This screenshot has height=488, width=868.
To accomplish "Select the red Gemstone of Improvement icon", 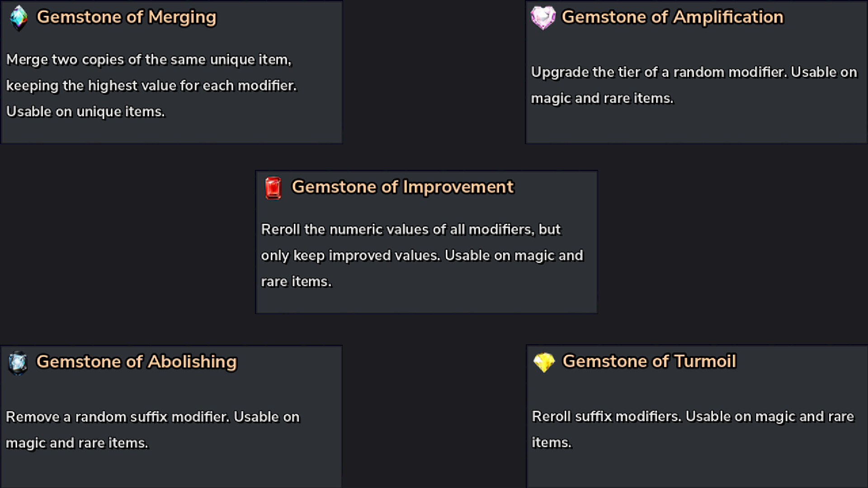I will [273, 187].
